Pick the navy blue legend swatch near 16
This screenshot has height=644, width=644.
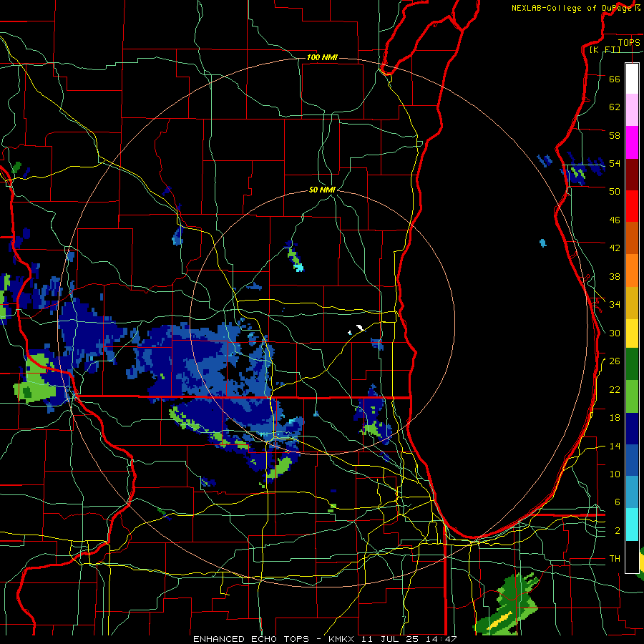632,429
